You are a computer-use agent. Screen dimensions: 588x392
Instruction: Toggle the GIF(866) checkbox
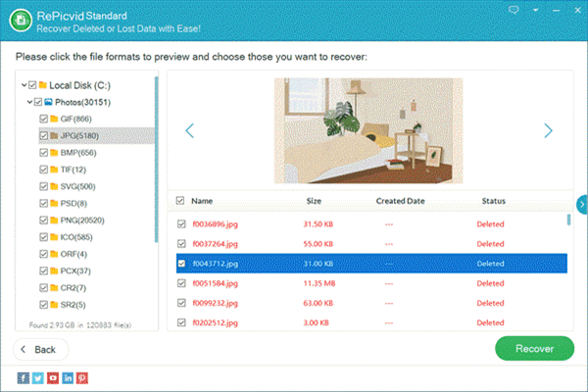point(43,119)
